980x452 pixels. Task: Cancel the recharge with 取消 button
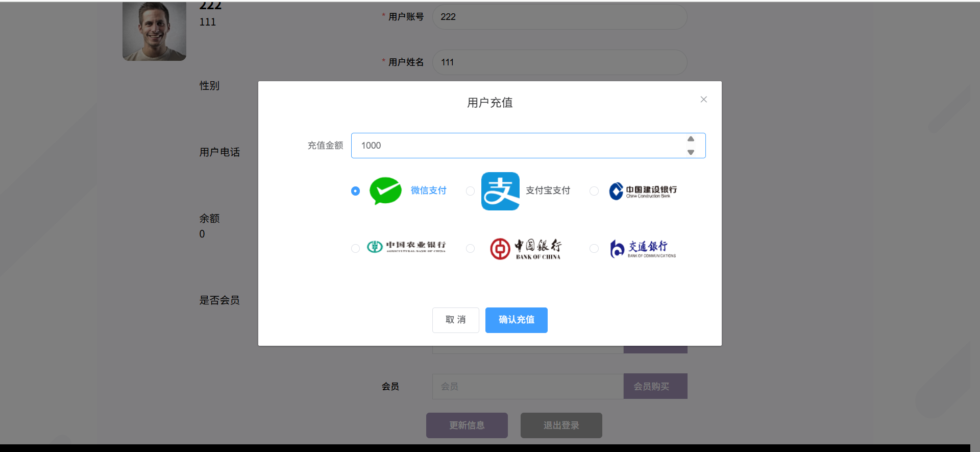pos(456,320)
